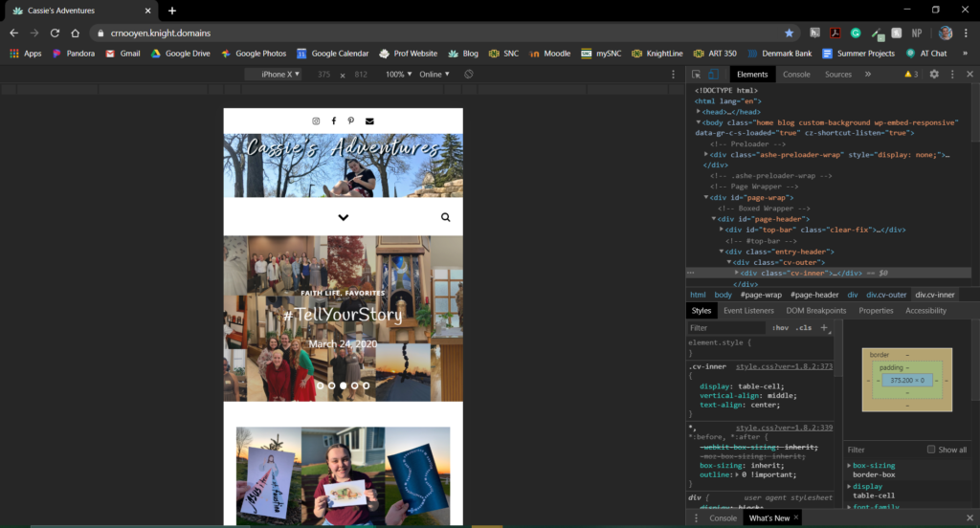Click the Instagram icon on the blog page
This screenshot has height=528, width=980.
(316, 121)
